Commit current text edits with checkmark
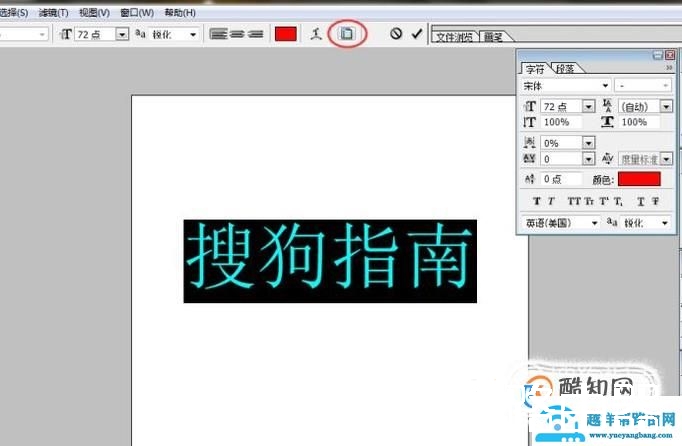This screenshot has width=682, height=446. [x=417, y=34]
